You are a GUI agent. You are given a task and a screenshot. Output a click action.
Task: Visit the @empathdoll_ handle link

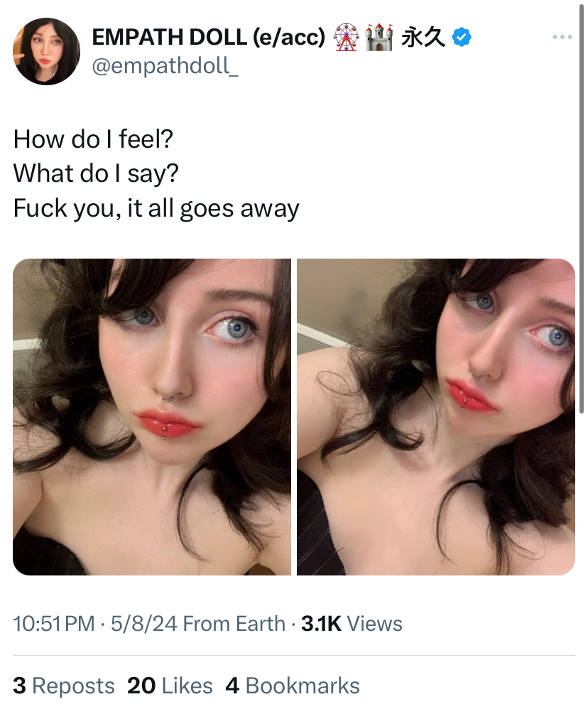click(165, 65)
